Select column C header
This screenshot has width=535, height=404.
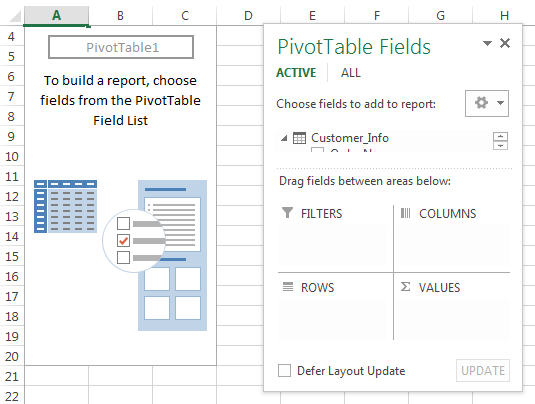pyautogui.click(x=185, y=15)
